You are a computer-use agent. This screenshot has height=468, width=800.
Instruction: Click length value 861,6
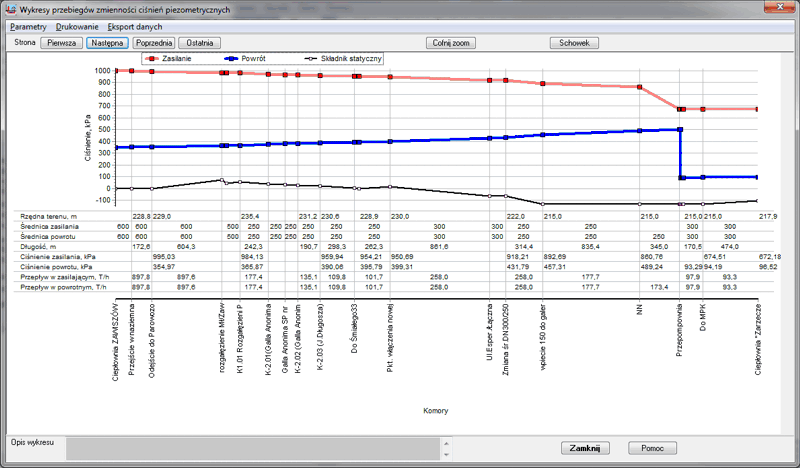pos(439,247)
